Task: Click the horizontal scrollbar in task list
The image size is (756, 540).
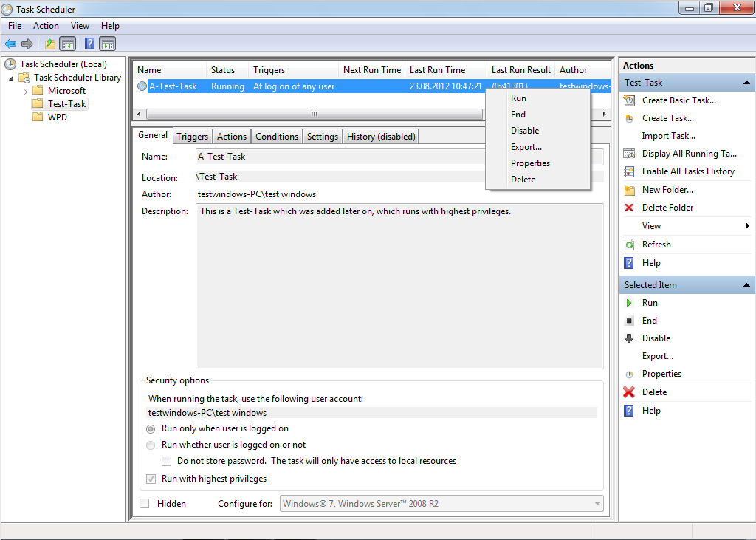Action: tap(313, 114)
